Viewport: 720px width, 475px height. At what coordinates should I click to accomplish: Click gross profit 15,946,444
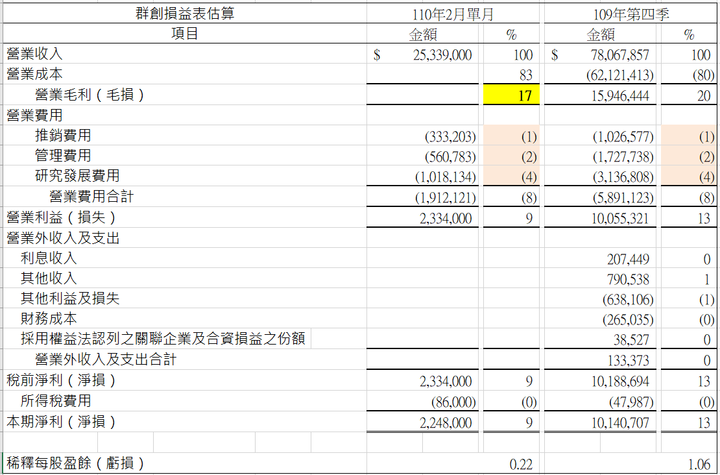click(x=620, y=96)
